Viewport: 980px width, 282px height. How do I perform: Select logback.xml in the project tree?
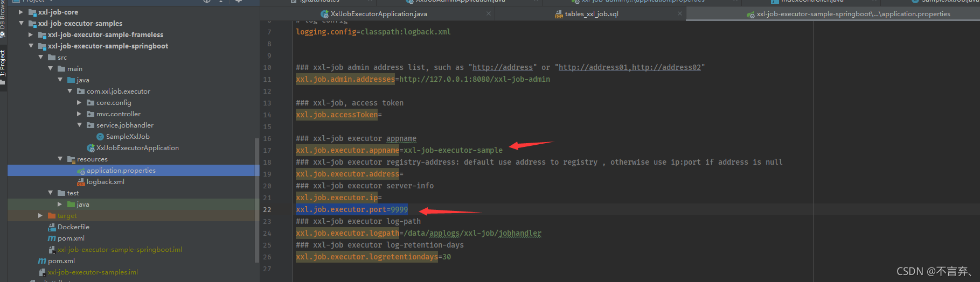(x=106, y=181)
